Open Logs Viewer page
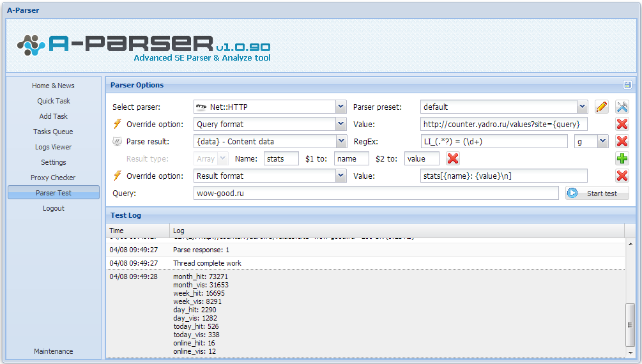Viewport: 642px width, 364px height. (53, 147)
